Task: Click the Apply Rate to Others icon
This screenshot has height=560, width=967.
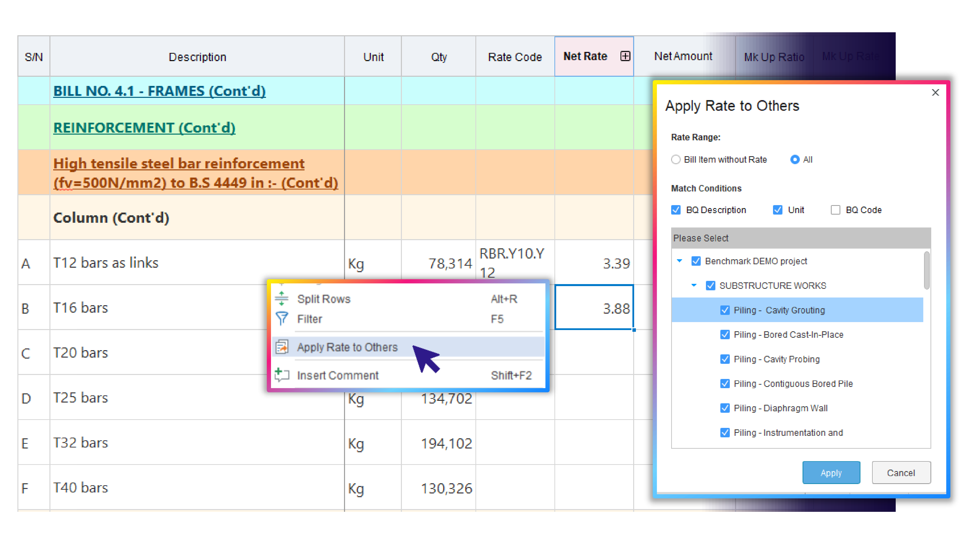Action: (x=282, y=347)
